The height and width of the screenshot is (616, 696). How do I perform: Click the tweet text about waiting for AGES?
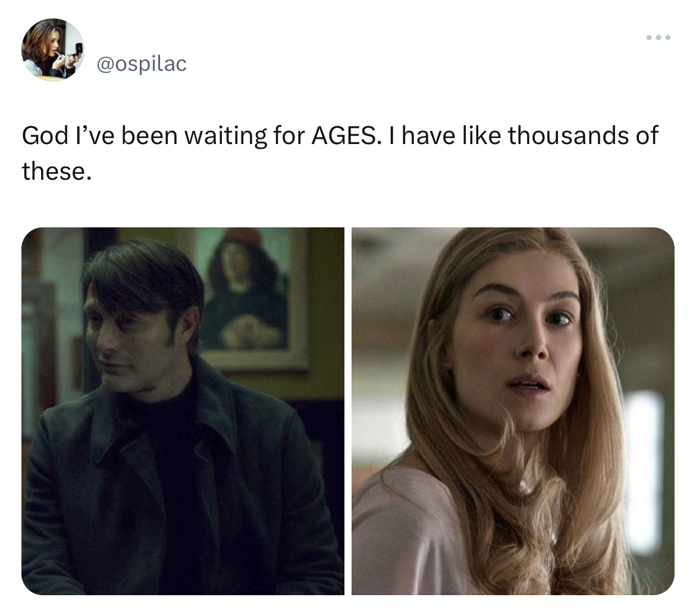[340, 153]
